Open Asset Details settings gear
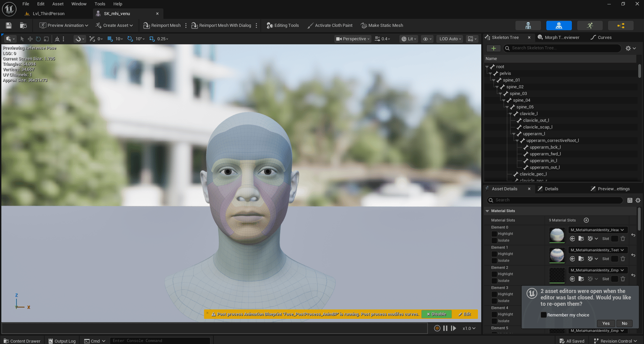Image resolution: width=644 pixels, height=344 pixels. pyautogui.click(x=638, y=201)
